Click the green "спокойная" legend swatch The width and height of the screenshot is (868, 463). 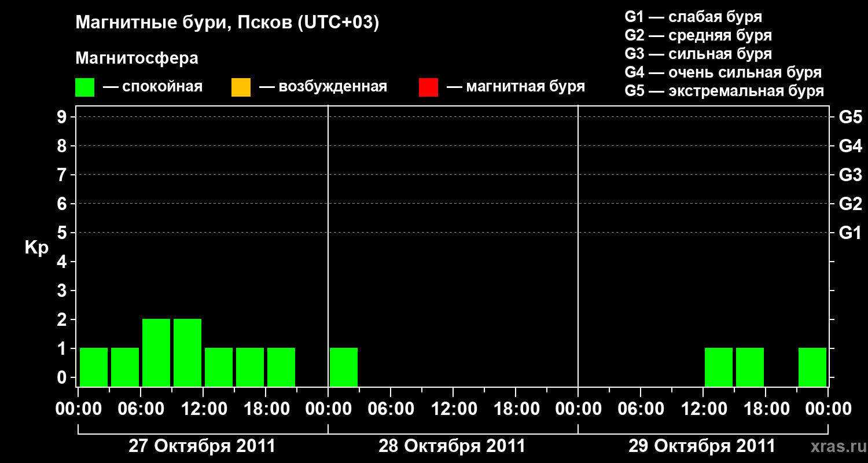[x=85, y=87]
